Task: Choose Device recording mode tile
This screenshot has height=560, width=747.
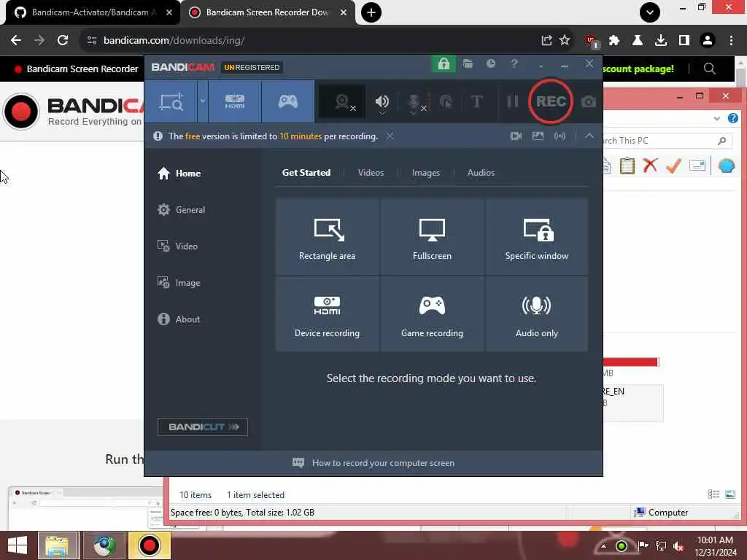Action: tap(328, 314)
